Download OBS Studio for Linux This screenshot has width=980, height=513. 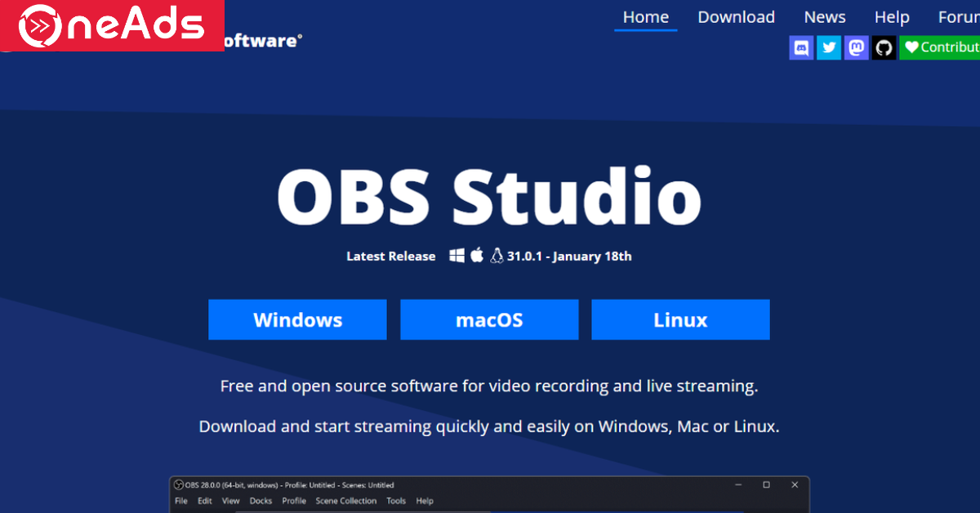680,319
